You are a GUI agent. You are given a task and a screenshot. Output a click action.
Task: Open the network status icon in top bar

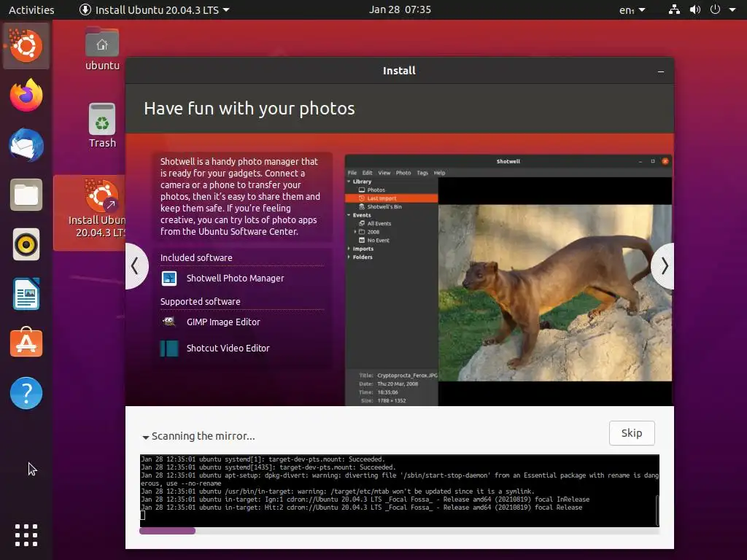674,9
